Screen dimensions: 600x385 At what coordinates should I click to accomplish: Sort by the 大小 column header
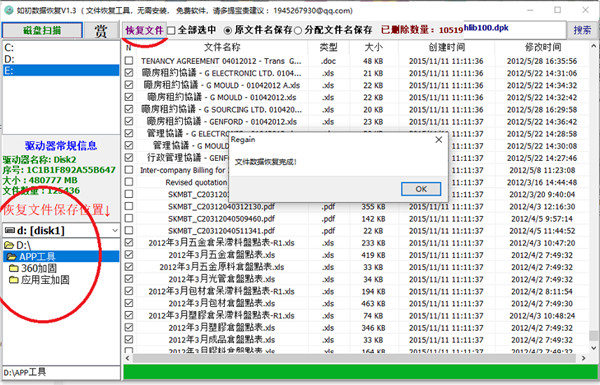click(x=373, y=47)
